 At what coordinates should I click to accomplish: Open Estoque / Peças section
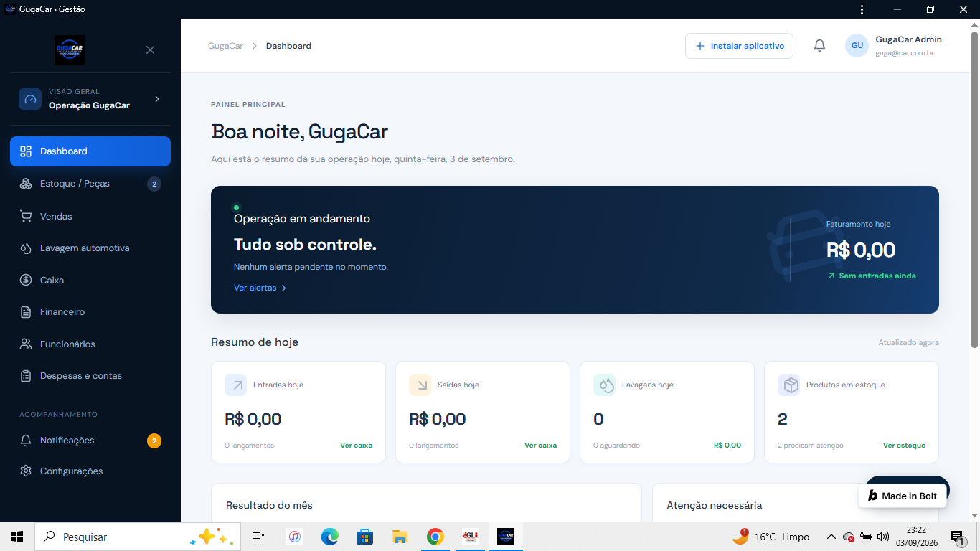click(x=90, y=184)
